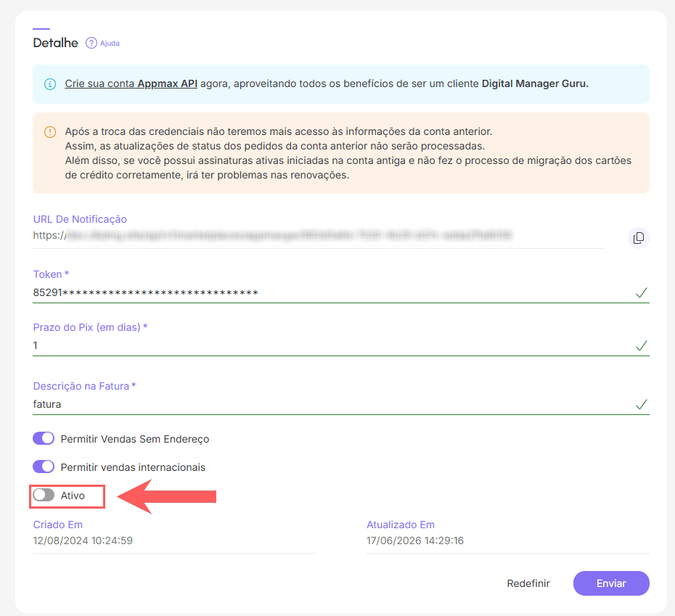Click the Atualizado Em label
675x616 pixels.
(401, 525)
